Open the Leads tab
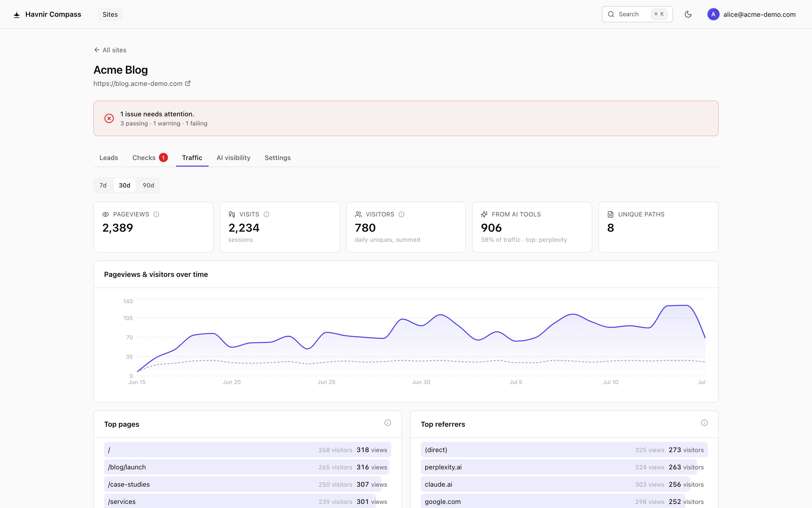This screenshot has height=508, width=812. point(109,157)
